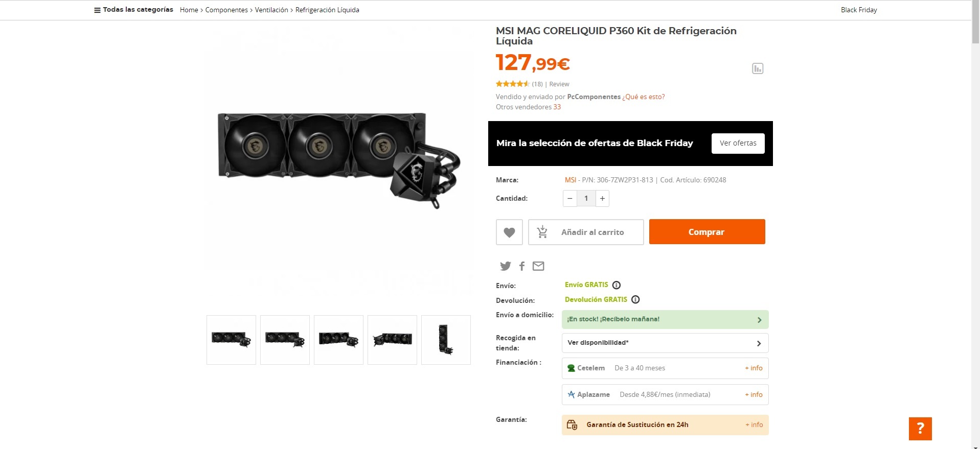
Task: Open the orange help question mark
Action: [920, 429]
